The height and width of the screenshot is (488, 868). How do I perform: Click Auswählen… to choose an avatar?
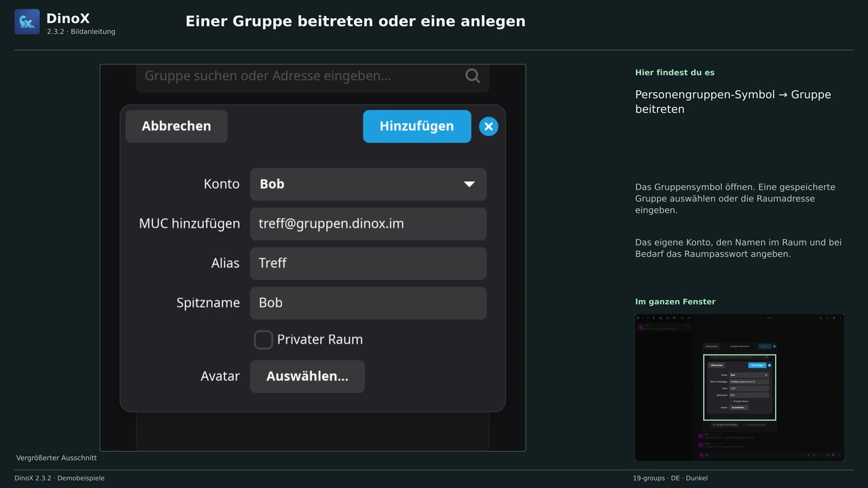click(307, 376)
